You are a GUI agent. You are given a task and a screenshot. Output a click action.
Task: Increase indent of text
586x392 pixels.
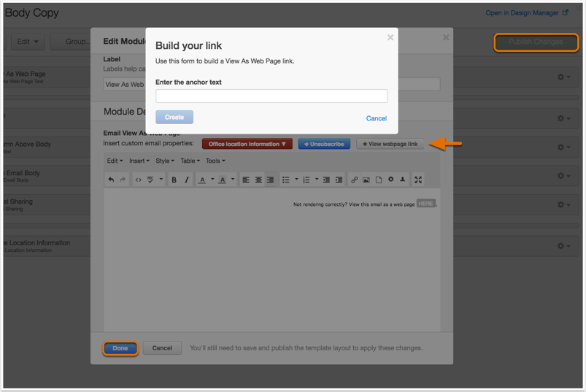tap(339, 180)
